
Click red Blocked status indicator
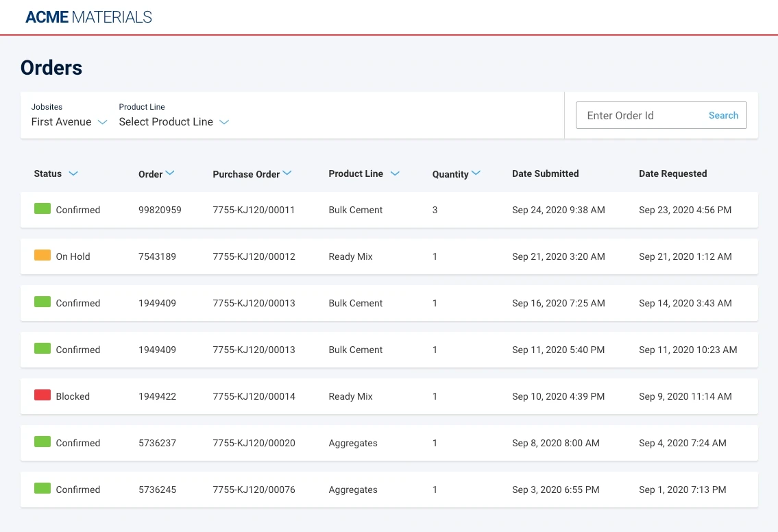tap(42, 395)
